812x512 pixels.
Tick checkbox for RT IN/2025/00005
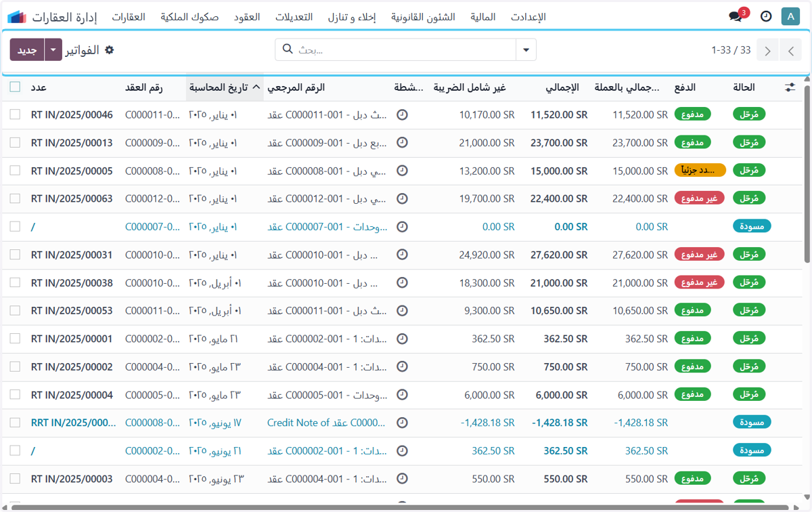(x=15, y=171)
